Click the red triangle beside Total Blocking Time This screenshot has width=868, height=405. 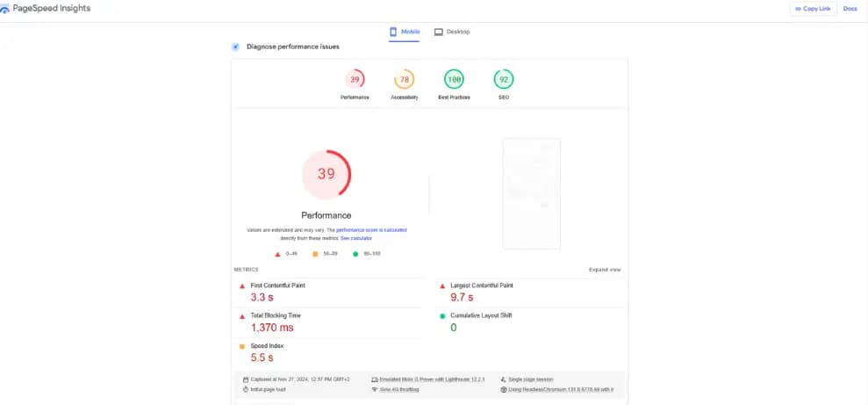242,316
